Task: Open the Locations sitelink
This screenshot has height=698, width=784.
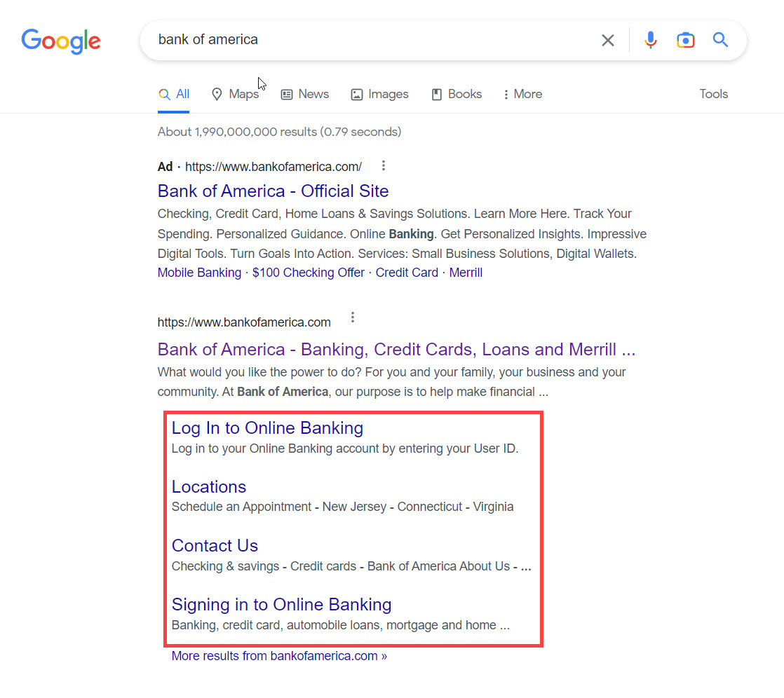Action: click(x=209, y=486)
